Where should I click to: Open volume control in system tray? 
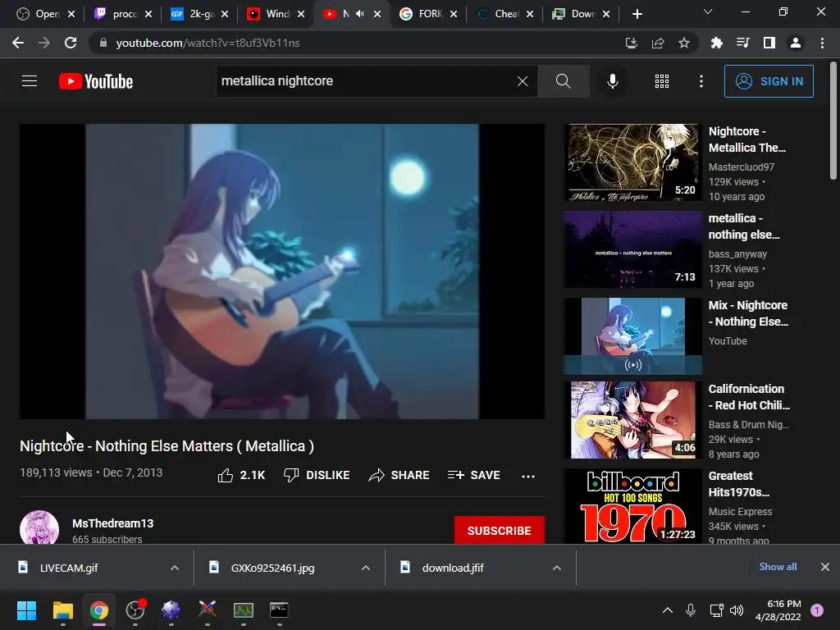(x=737, y=609)
